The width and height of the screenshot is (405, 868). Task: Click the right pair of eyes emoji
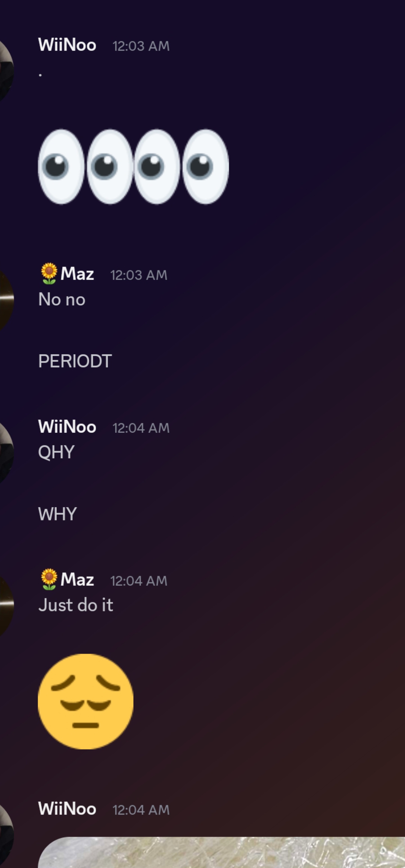tap(181, 167)
